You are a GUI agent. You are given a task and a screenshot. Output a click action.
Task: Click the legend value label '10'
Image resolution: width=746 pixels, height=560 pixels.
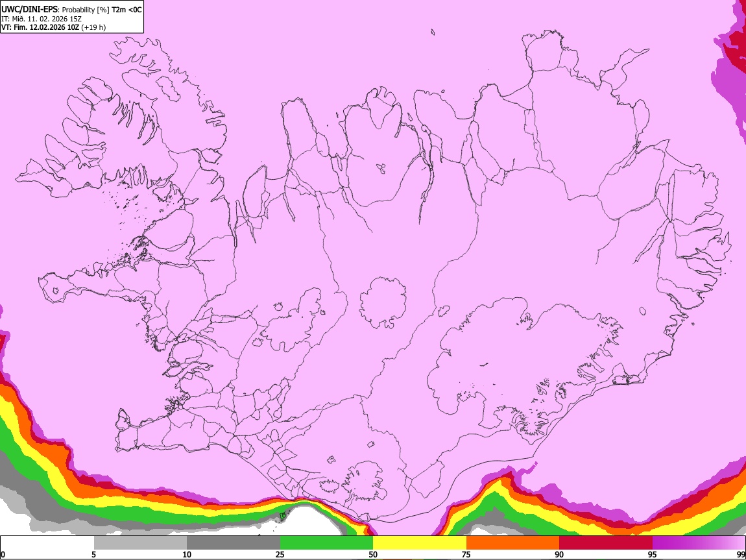[187, 554]
